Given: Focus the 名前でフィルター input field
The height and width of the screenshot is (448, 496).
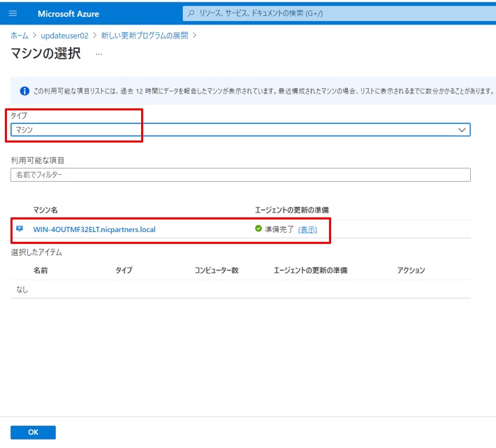Looking at the screenshot, I should click(240, 175).
